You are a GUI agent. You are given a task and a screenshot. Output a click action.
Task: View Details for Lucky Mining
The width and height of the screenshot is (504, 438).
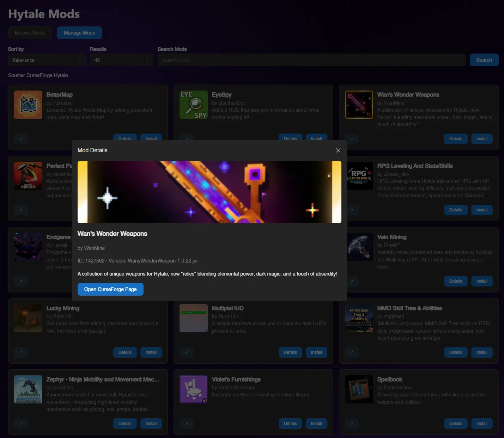pos(125,352)
